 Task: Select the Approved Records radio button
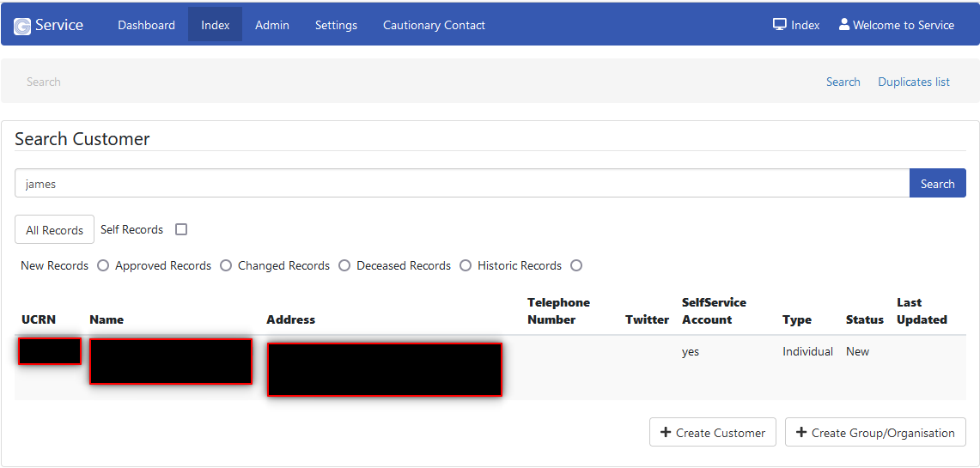pos(226,265)
